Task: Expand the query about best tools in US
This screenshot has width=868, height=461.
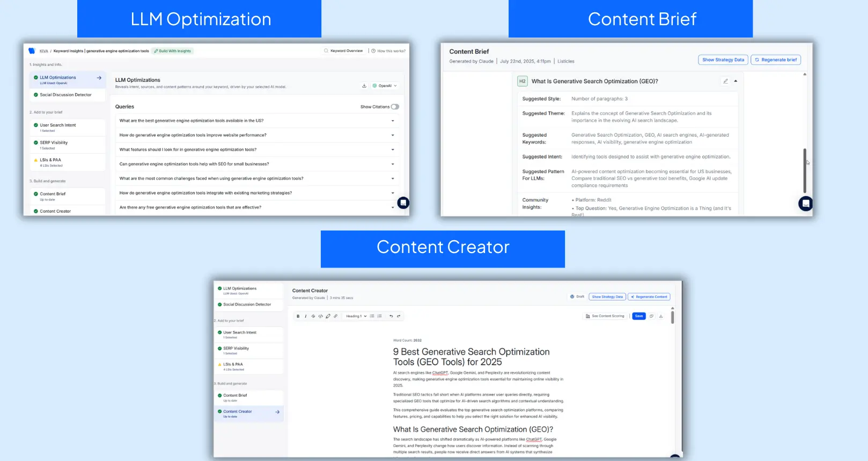Action: click(393, 121)
